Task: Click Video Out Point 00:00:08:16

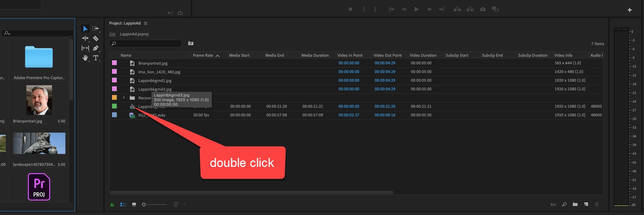Action: coord(385,115)
